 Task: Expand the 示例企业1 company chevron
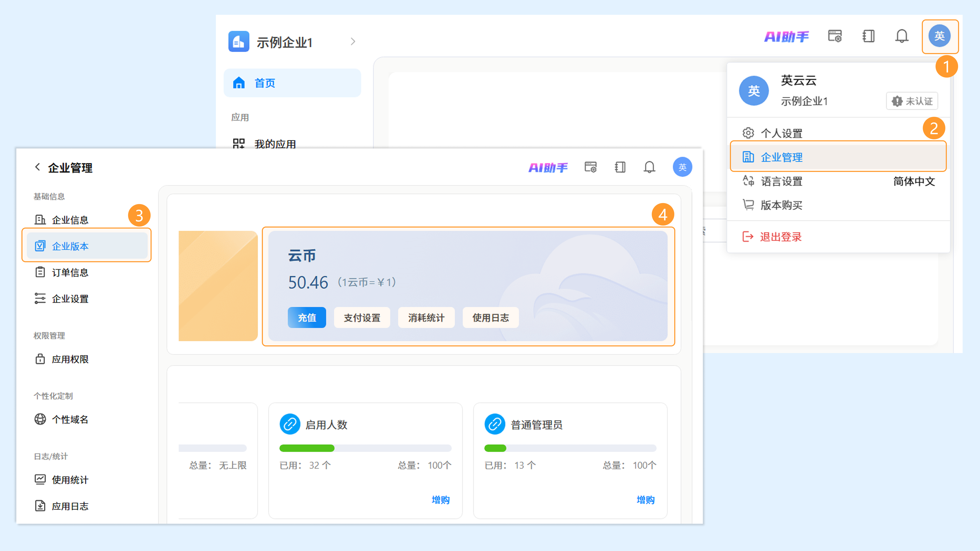[353, 41]
